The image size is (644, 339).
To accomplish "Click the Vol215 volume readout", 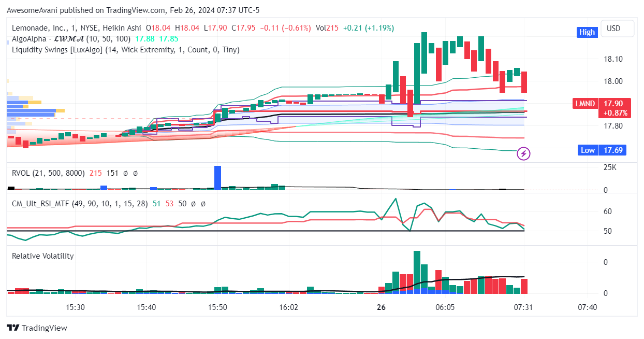I will coord(327,28).
